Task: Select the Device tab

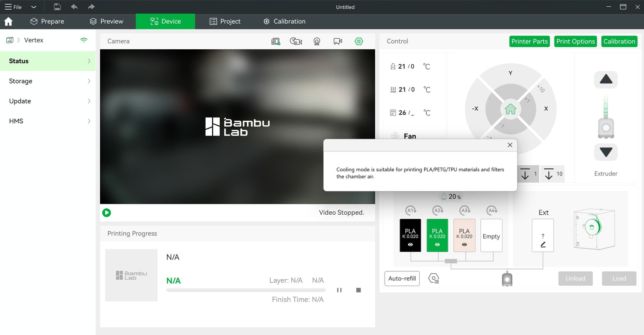Action: point(165,21)
